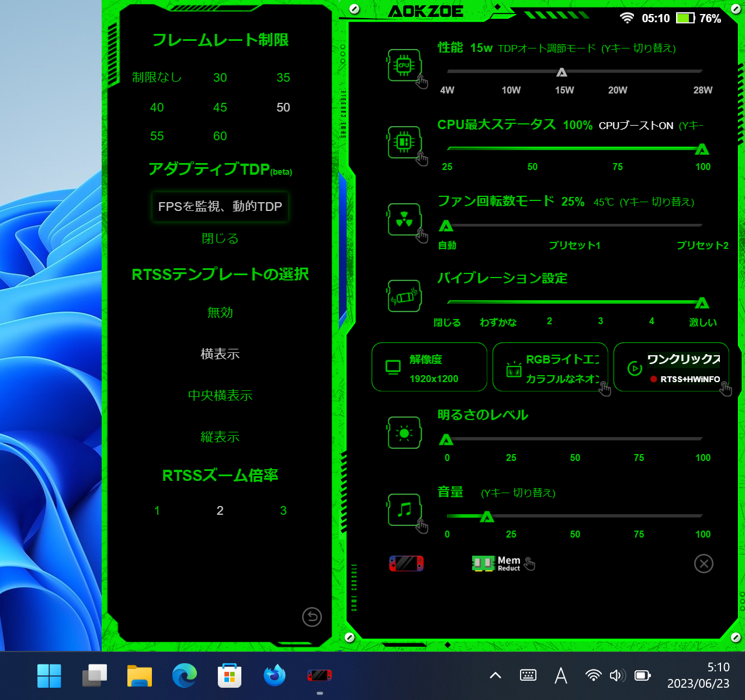
Task: Set frame rate limit to 40
Action: (157, 108)
